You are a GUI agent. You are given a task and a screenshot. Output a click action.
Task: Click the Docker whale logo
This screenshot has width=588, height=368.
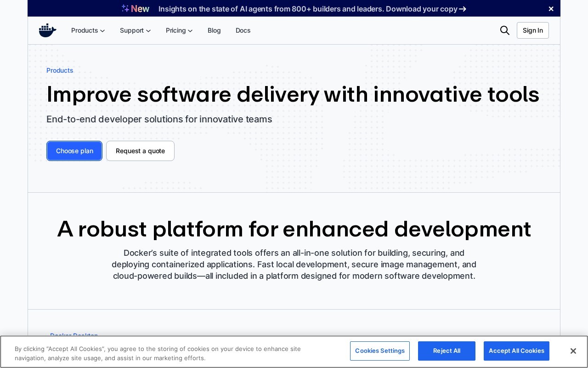pyautogui.click(x=48, y=30)
